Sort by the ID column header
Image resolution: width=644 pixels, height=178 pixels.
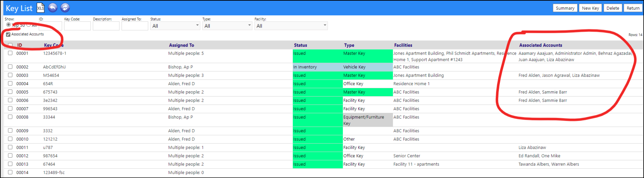coord(20,45)
